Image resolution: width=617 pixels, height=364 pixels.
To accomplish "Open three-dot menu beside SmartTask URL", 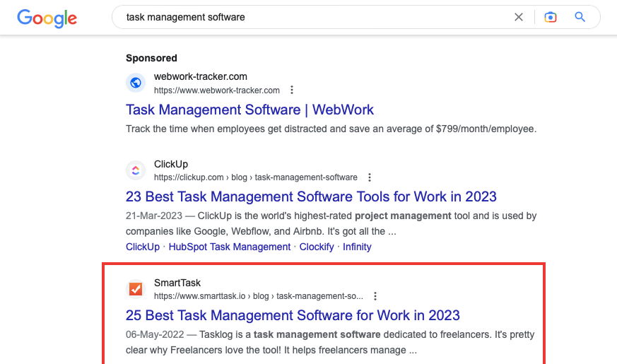I will pyautogui.click(x=375, y=296).
